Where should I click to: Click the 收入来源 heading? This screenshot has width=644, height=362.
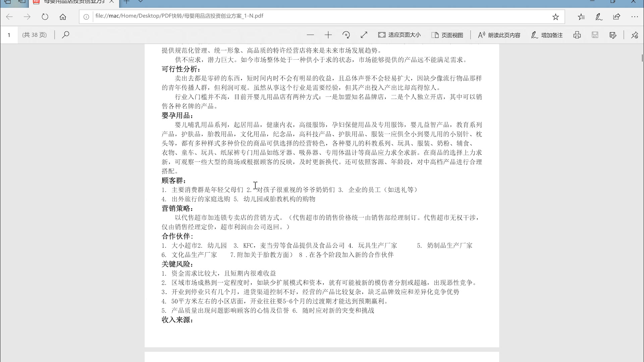click(x=177, y=320)
